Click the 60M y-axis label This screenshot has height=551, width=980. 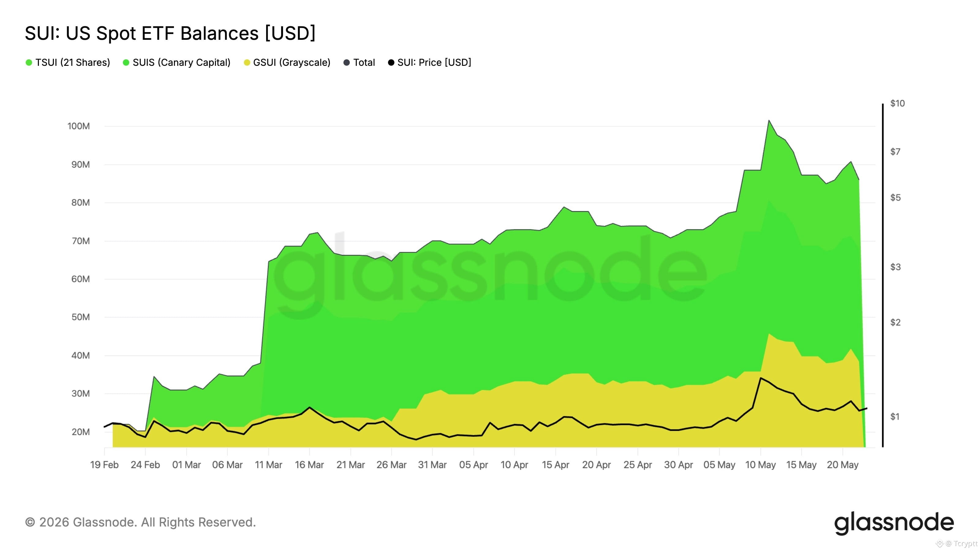[81, 279]
